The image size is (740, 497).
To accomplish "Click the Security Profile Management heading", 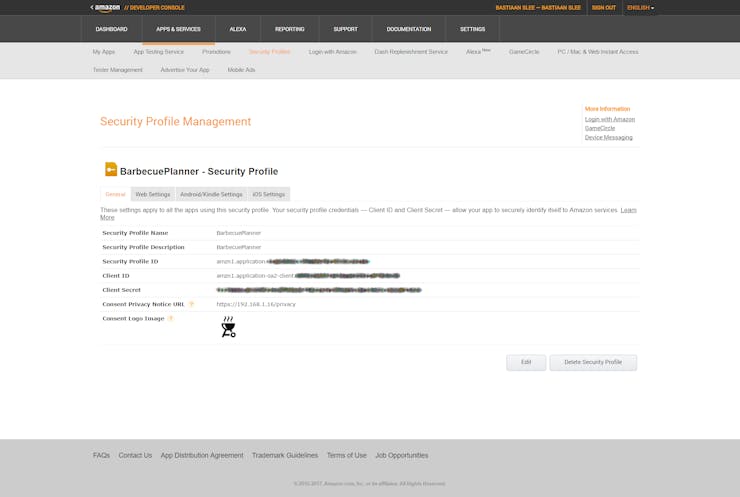I will click(x=176, y=122).
